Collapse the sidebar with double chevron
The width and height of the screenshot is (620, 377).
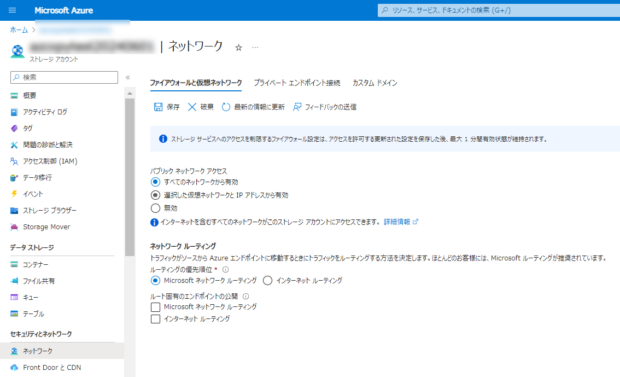click(x=128, y=78)
